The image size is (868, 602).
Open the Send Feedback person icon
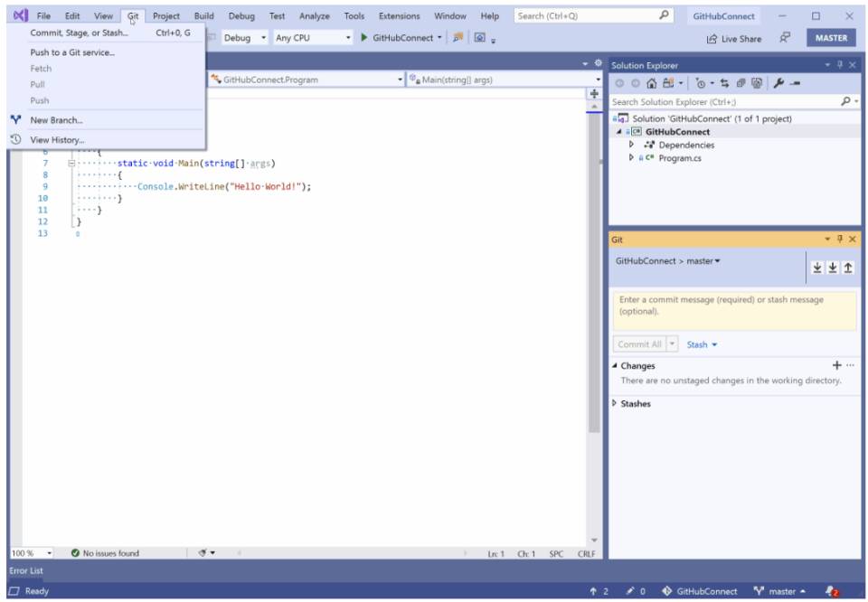pos(785,38)
